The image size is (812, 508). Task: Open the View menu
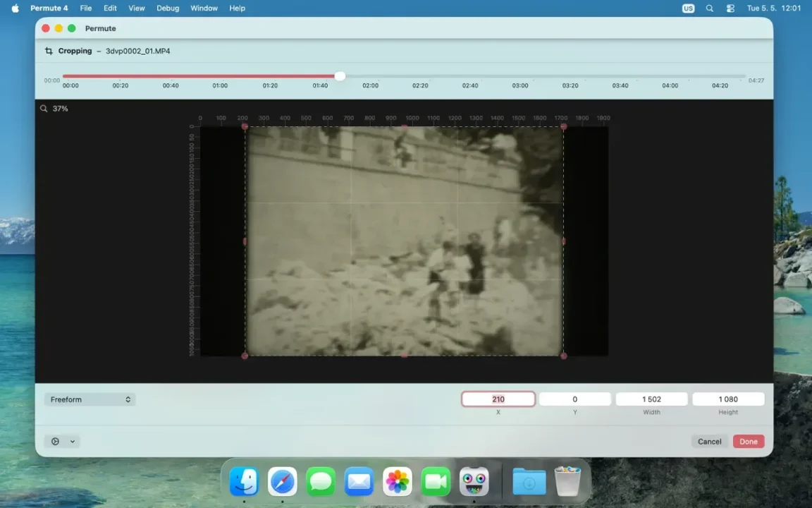pyautogui.click(x=136, y=8)
